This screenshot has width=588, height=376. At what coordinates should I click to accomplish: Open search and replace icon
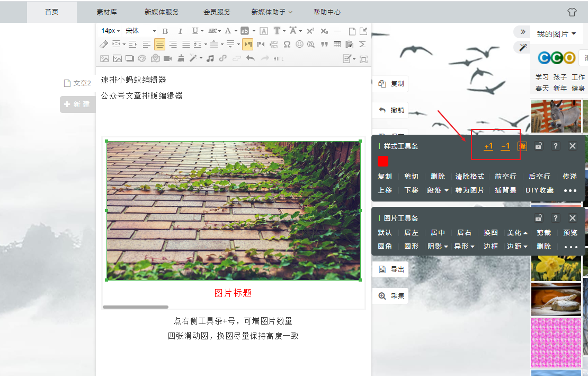[311, 44]
